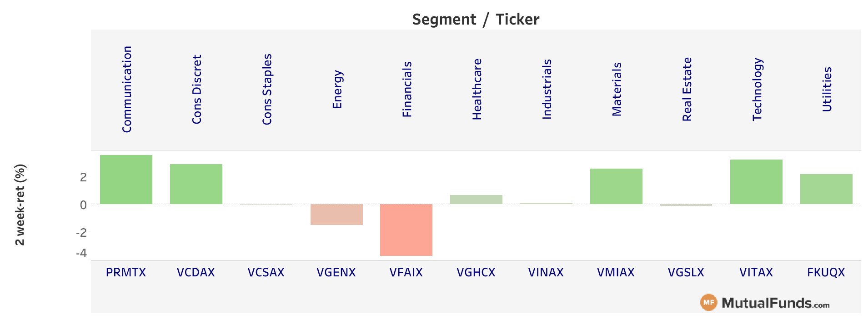868x320 pixels.
Task: Click the 2 week-ret (%) axis label
Action: point(20,205)
